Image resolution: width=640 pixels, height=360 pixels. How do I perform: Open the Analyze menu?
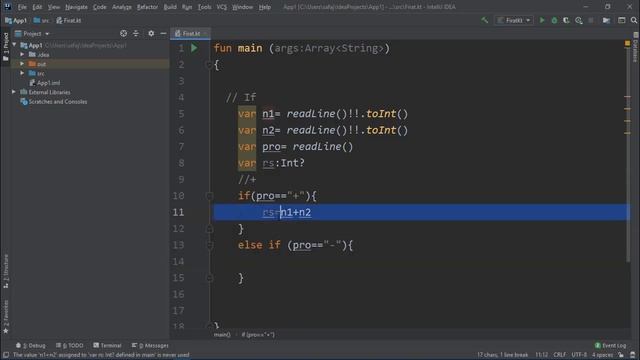(122, 7)
